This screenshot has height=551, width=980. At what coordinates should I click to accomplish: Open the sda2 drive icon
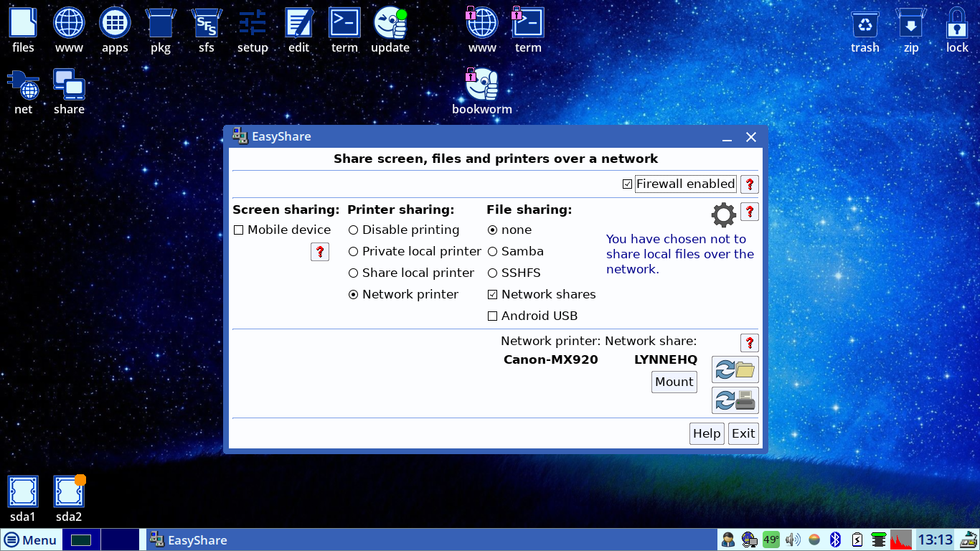(69, 499)
